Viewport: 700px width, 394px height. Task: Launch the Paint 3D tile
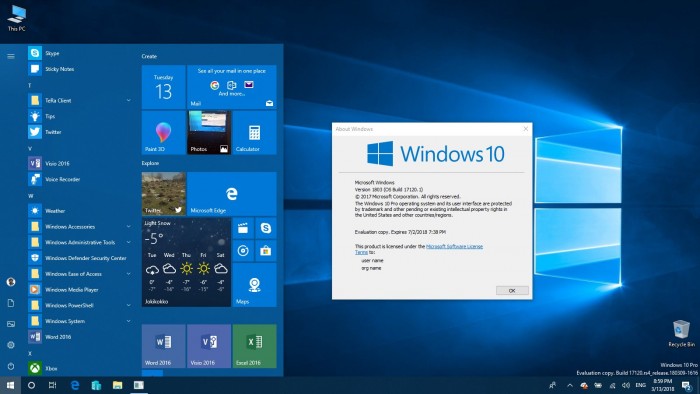tap(163, 133)
